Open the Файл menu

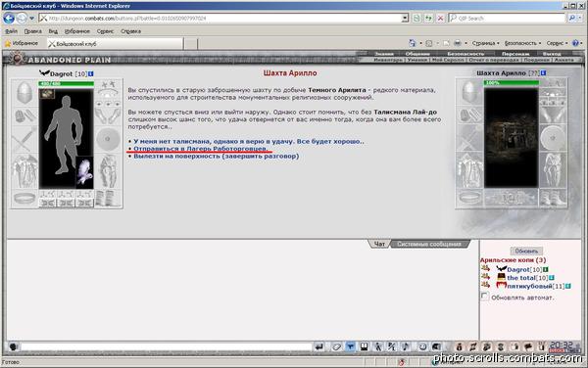point(11,31)
